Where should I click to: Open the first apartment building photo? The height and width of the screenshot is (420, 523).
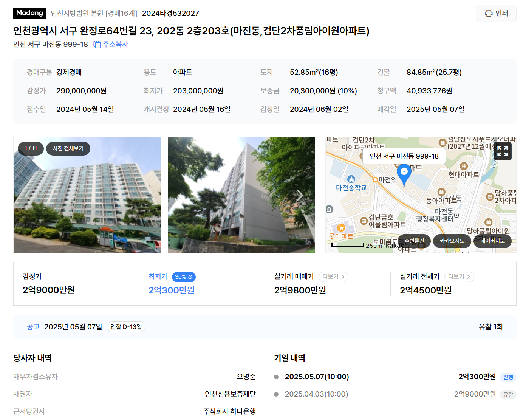[x=87, y=195]
